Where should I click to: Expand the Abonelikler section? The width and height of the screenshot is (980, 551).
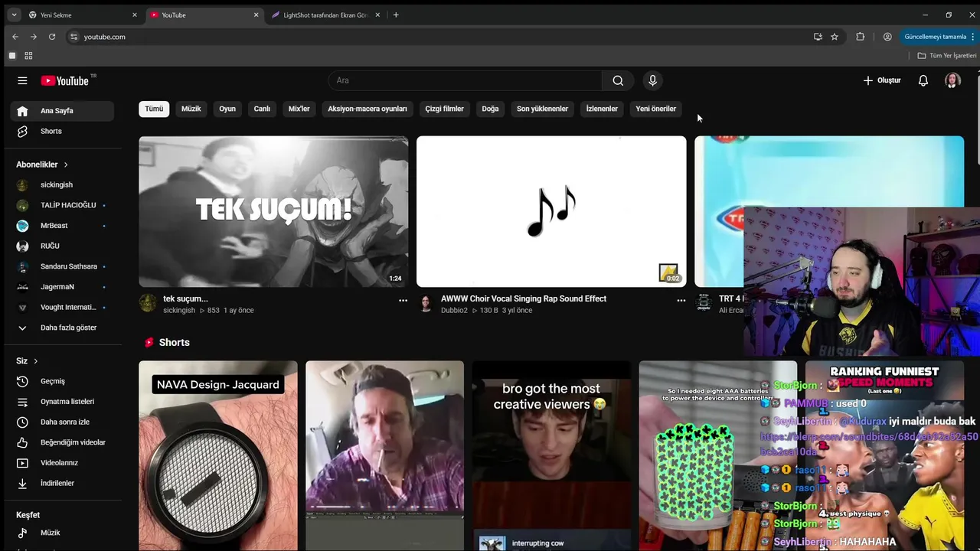[x=42, y=165]
